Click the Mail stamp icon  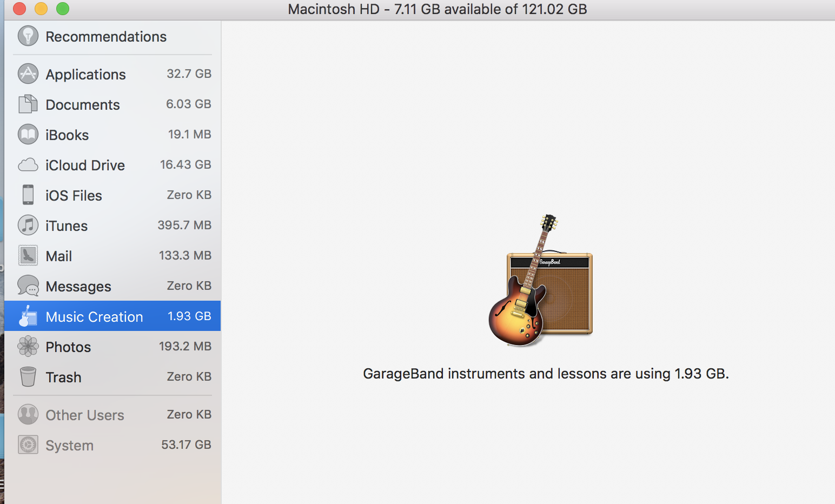(28, 255)
